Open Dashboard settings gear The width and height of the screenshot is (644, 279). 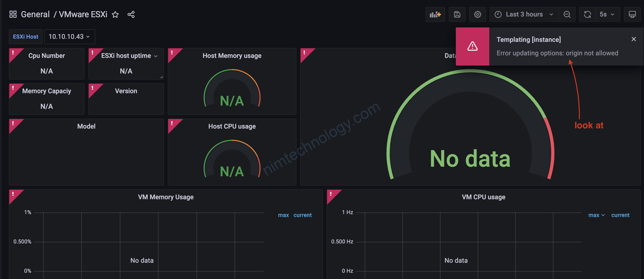coord(477,14)
